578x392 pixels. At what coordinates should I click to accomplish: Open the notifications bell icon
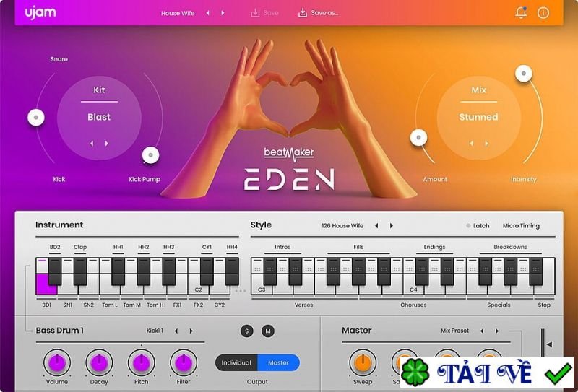(x=521, y=12)
